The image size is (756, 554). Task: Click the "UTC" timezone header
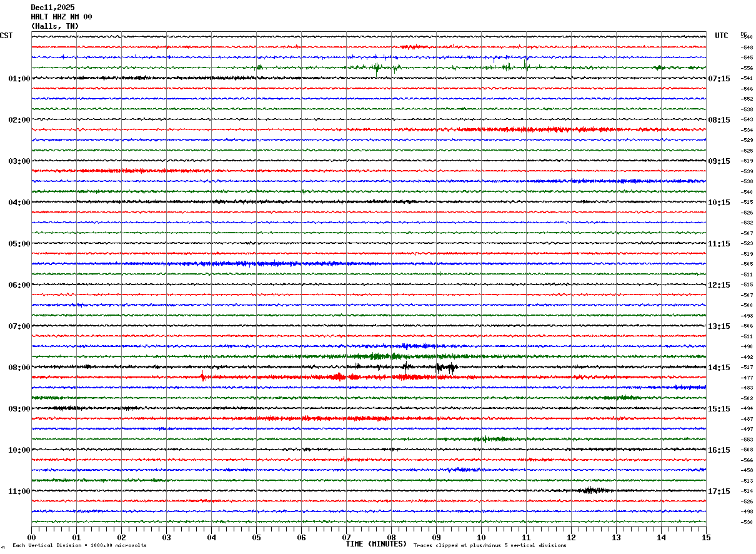click(x=722, y=36)
